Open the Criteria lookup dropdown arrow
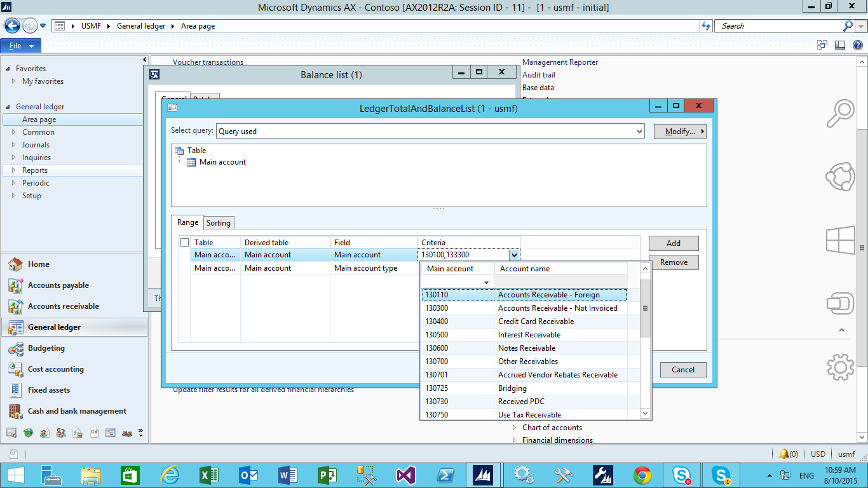Viewport: 868px width, 488px height. pyautogui.click(x=515, y=255)
